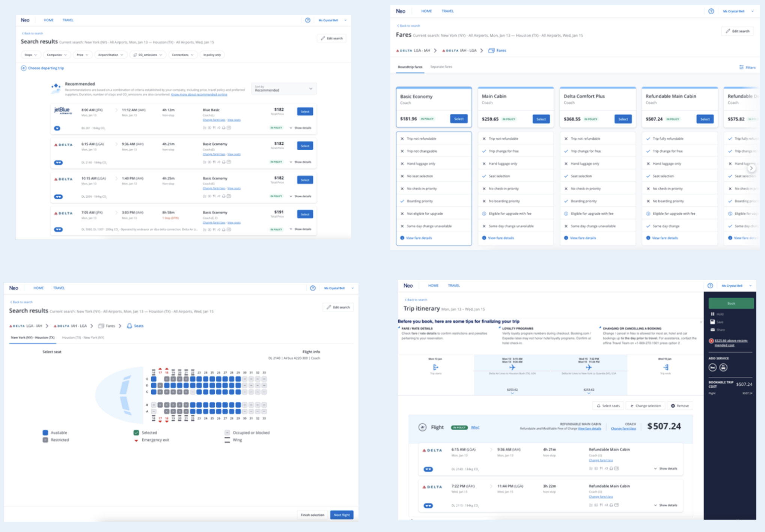Viewport: 765px width, 532px height.
Task: Toggle the In policy only filter
Action: (212, 55)
